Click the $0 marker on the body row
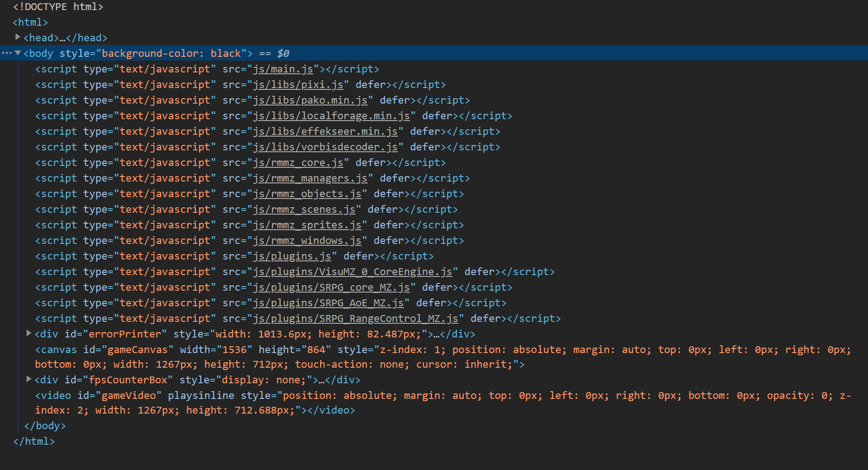The height and width of the screenshot is (470, 868). [x=283, y=54]
